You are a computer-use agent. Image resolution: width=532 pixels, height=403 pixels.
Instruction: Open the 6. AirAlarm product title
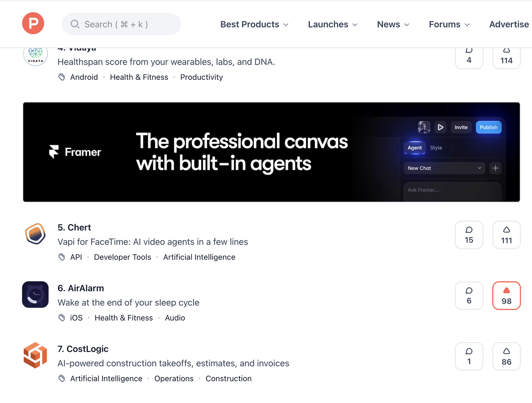click(81, 288)
